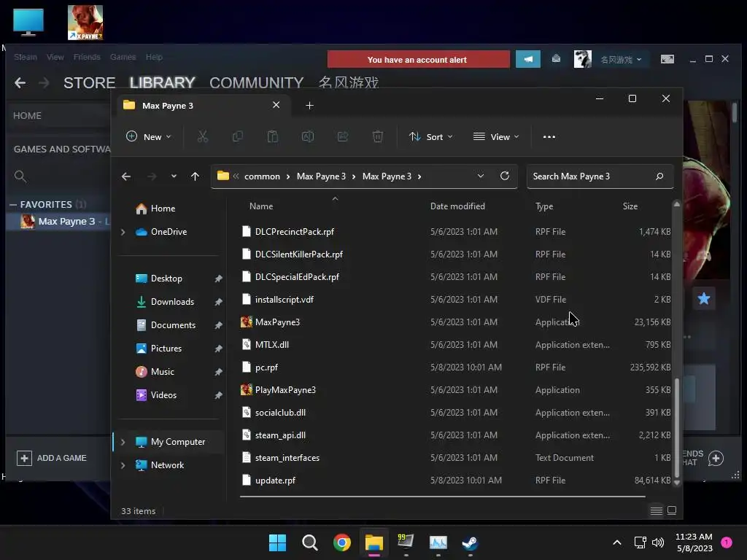747x560 pixels.
Task: Open the Friends menu in Steam
Action: tap(87, 57)
